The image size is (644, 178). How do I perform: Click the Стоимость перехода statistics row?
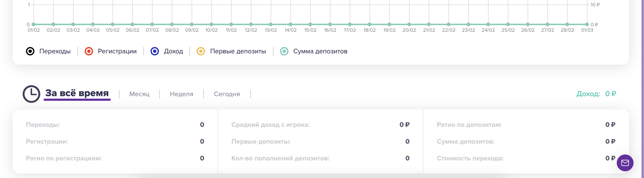[x=470, y=158]
